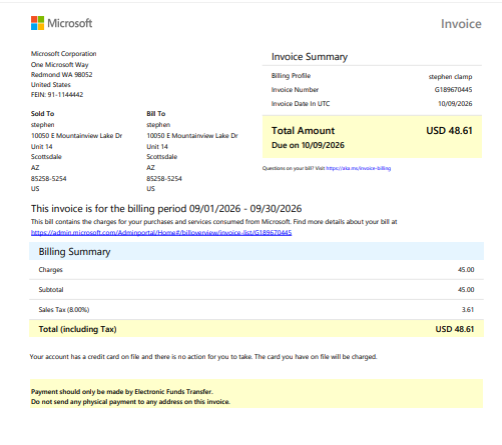This screenshot has width=502, height=445.
Task: Click zip '85258-5254' under Sold To
Action: coord(49,179)
